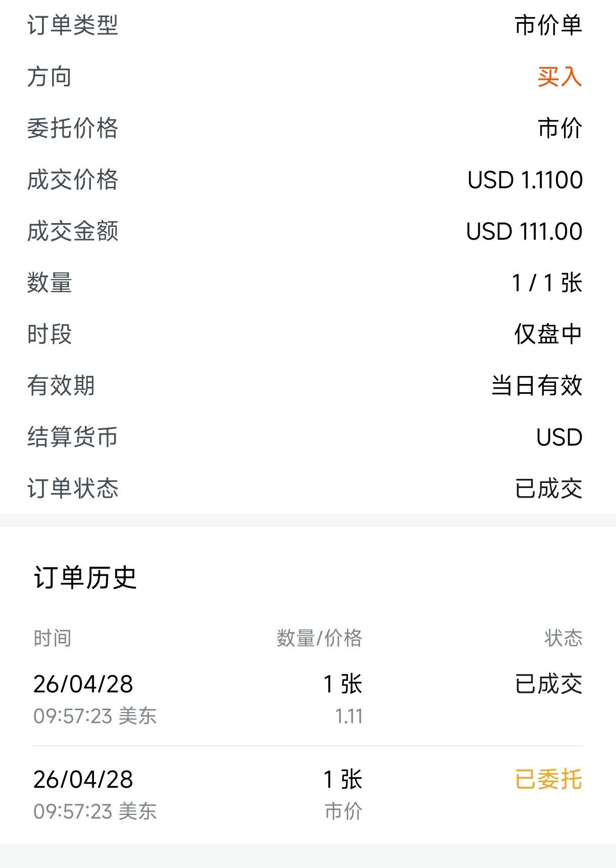Tap the 当日有效 validity value
The height and width of the screenshot is (868, 616).
pos(537,386)
